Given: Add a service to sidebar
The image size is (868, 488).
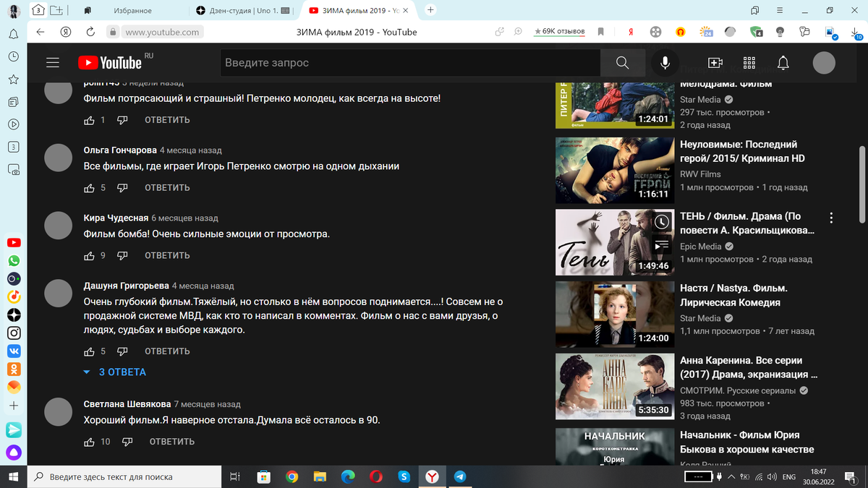Looking at the screenshot, I should [x=14, y=406].
